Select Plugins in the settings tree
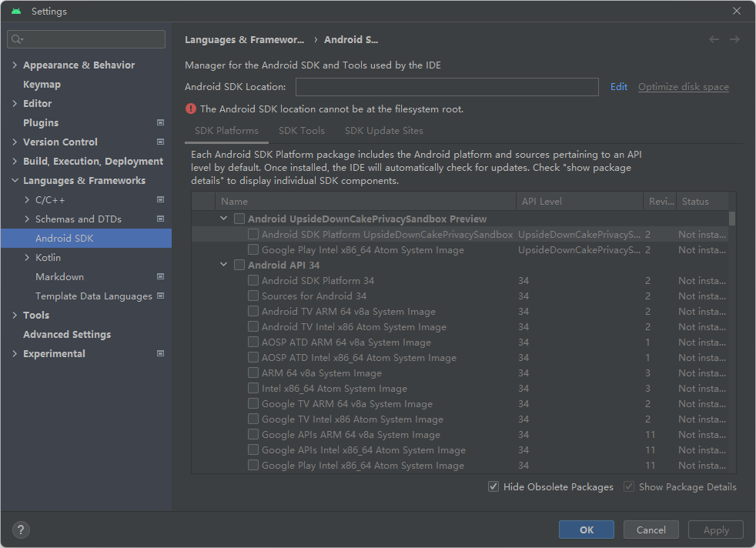This screenshot has width=756, height=548. tap(41, 123)
